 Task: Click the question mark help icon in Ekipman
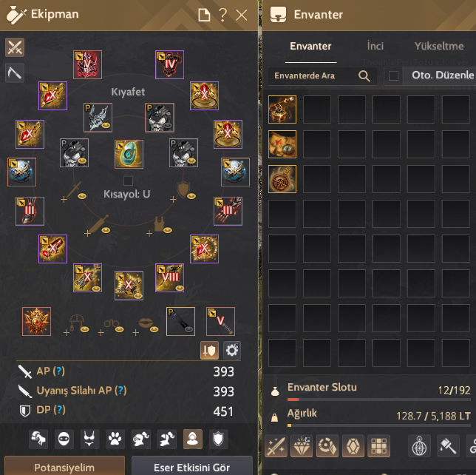222,15
